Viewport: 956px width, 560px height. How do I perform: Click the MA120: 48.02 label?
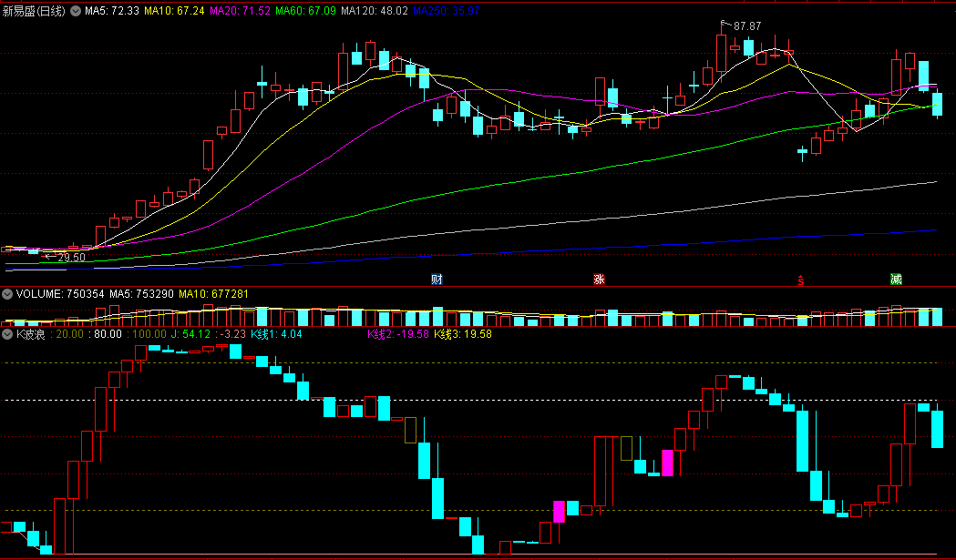pyautogui.click(x=375, y=11)
